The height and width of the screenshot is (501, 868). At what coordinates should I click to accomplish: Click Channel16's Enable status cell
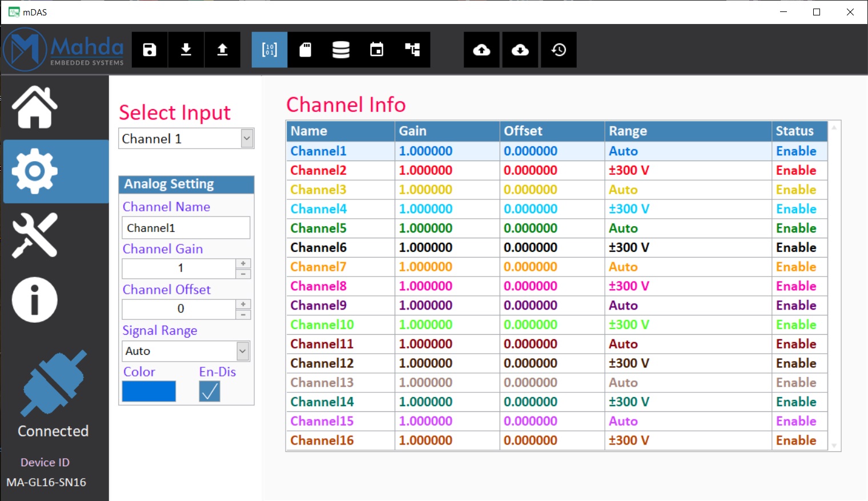799,440
